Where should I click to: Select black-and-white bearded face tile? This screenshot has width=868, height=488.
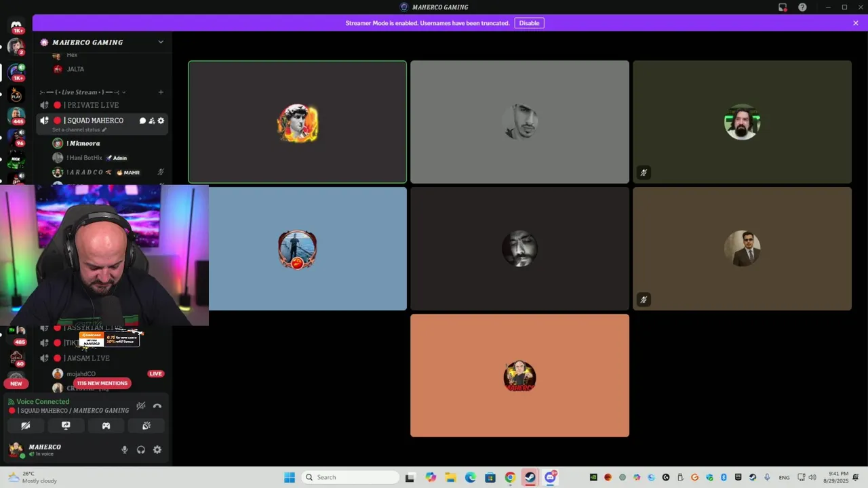tap(519, 249)
